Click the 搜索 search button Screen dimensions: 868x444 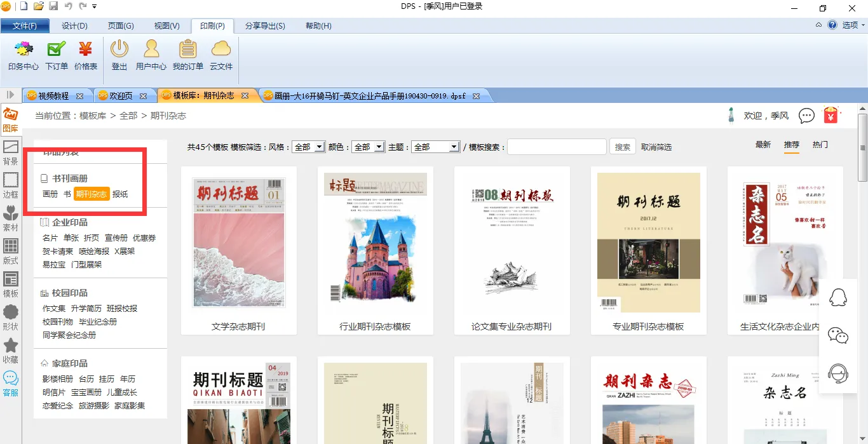pos(623,147)
